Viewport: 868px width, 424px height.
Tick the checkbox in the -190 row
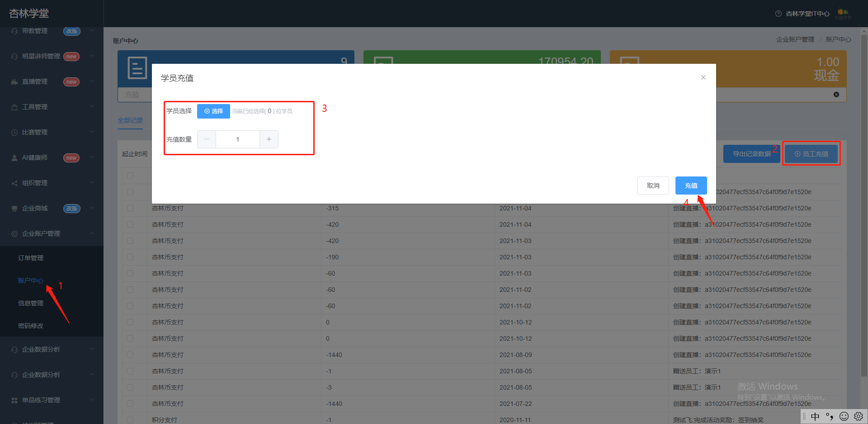click(x=130, y=257)
